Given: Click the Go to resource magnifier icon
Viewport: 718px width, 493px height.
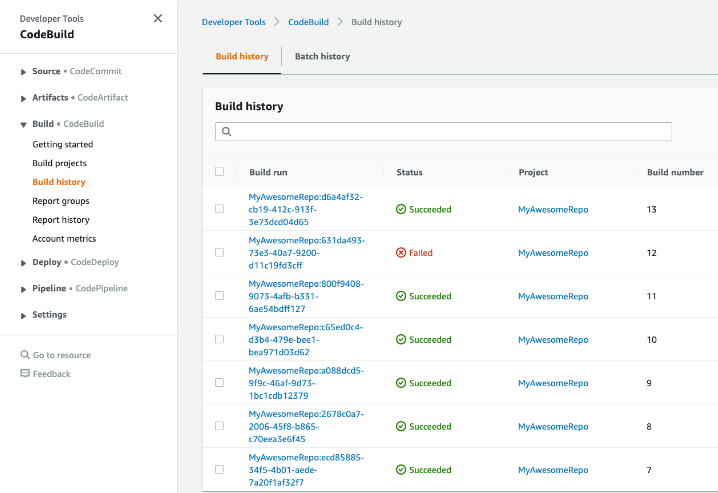Looking at the screenshot, I should pos(25,355).
